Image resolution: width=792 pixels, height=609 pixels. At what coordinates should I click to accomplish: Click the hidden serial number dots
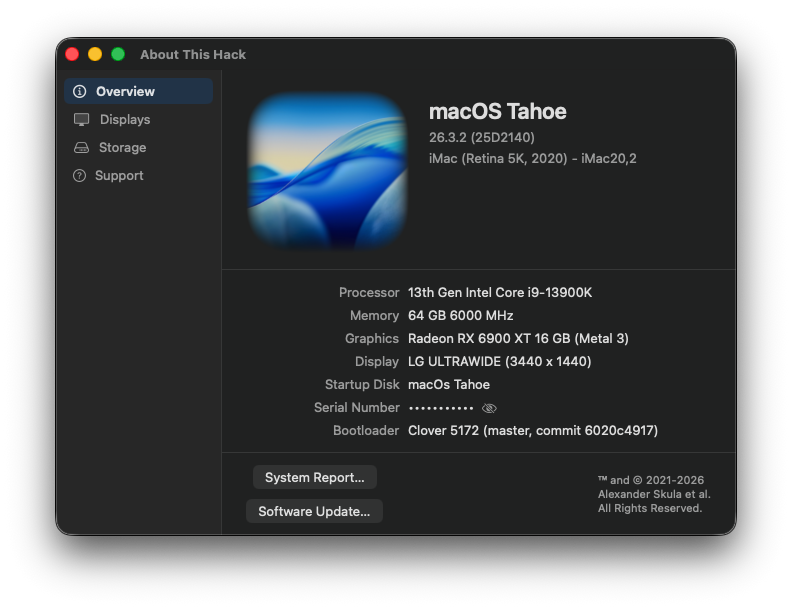pyautogui.click(x=441, y=408)
